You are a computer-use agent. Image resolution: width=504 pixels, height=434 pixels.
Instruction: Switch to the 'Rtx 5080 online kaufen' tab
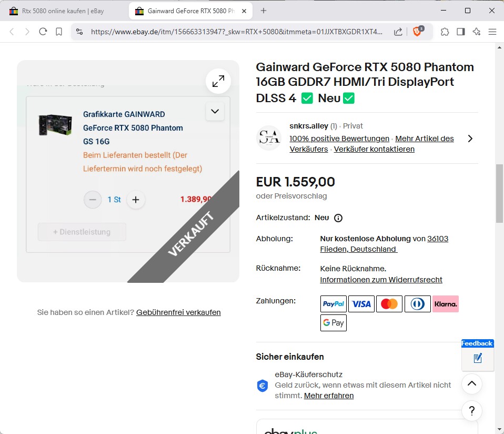63,11
